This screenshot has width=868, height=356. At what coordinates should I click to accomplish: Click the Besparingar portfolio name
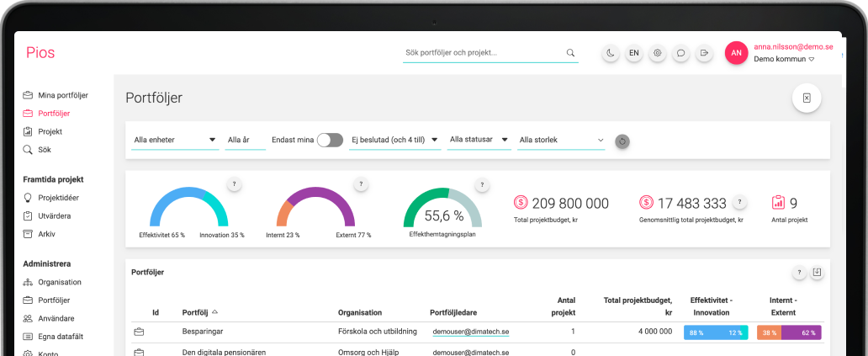click(x=203, y=332)
